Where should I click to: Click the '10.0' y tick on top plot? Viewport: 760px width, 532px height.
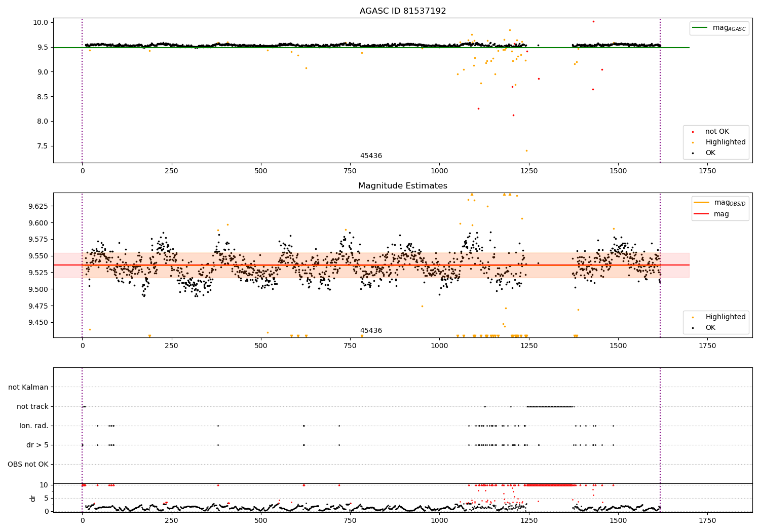[41, 22]
